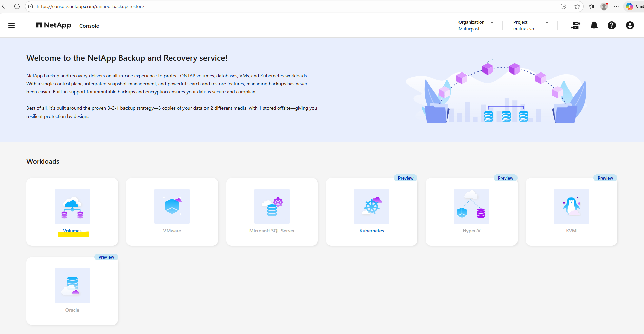Click the Preview badge on KVM card
Viewport: 644px width, 334px height.
(x=605, y=178)
